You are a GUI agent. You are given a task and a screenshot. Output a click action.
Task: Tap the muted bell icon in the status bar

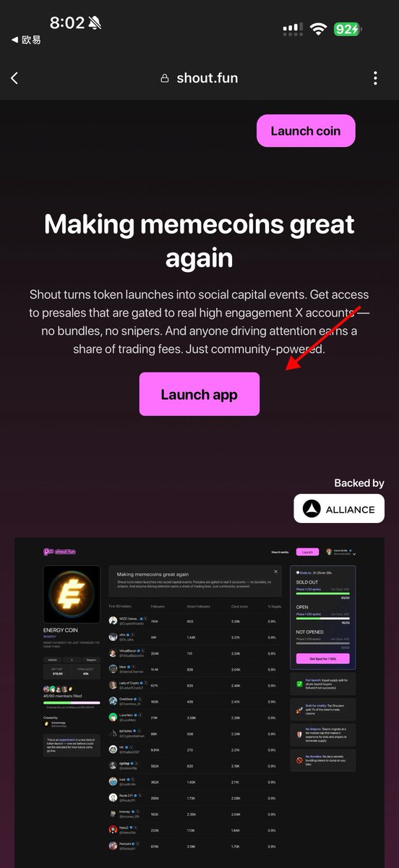(x=95, y=23)
